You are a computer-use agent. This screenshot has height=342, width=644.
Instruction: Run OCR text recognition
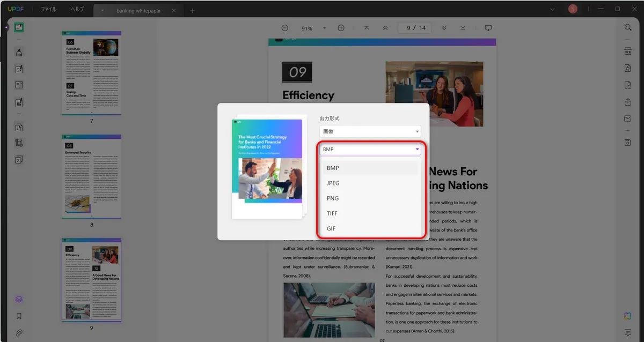(628, 51)
